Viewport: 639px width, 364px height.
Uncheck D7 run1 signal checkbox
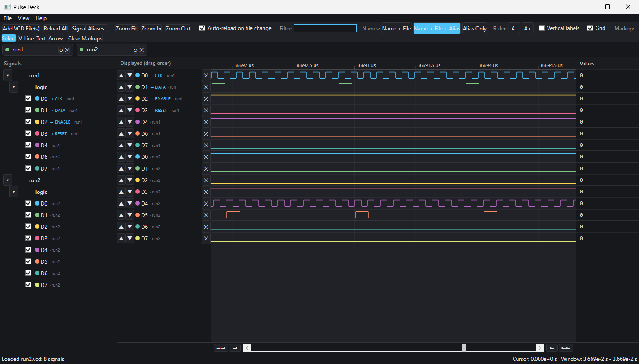point(28,168)
